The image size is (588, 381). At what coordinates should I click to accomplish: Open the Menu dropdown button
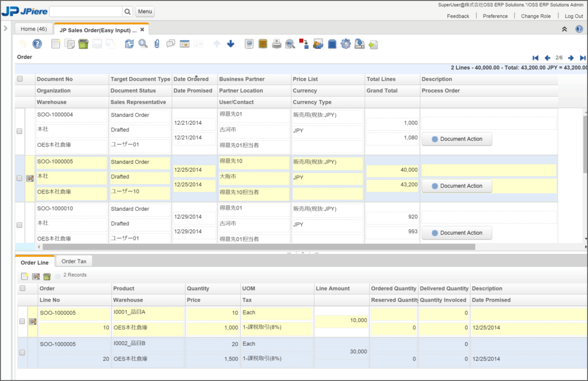145,11
